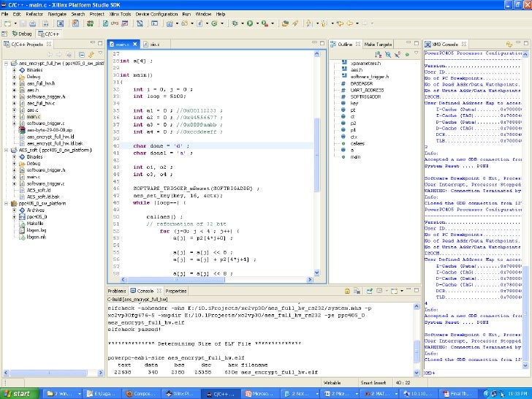Click the Debug bug toolbar icon

tap(235, 23)
